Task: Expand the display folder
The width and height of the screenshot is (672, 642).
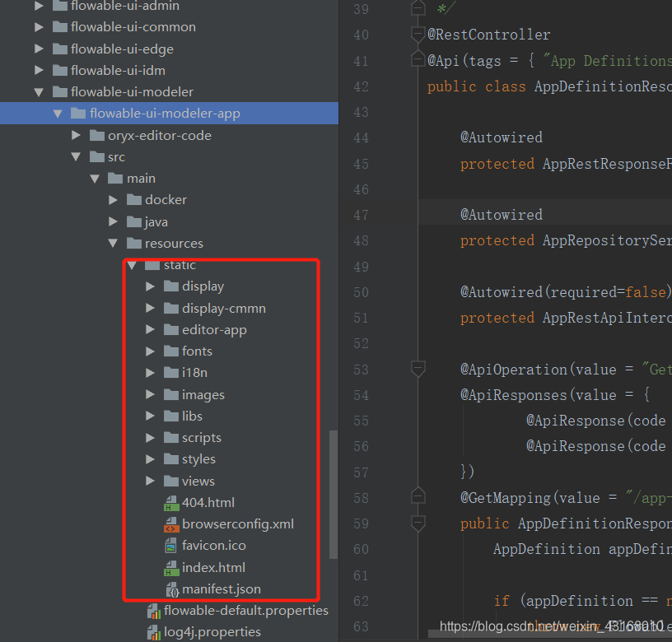Action: [152, 286]
